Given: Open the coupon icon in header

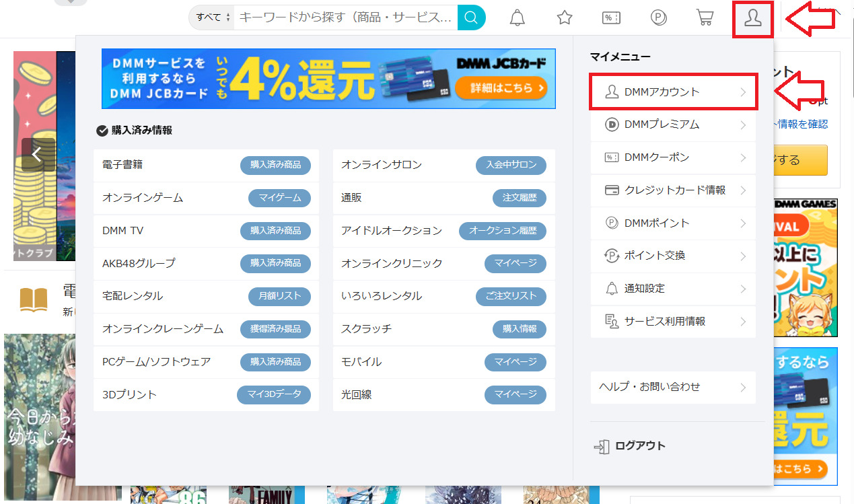Looking at the screenshot, I should coord(611,18).
